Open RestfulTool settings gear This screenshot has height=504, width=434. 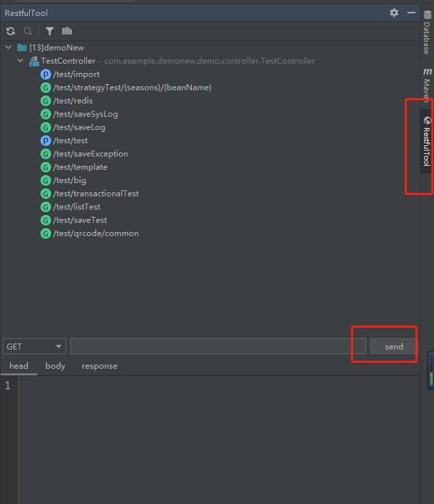pos(394,13)
